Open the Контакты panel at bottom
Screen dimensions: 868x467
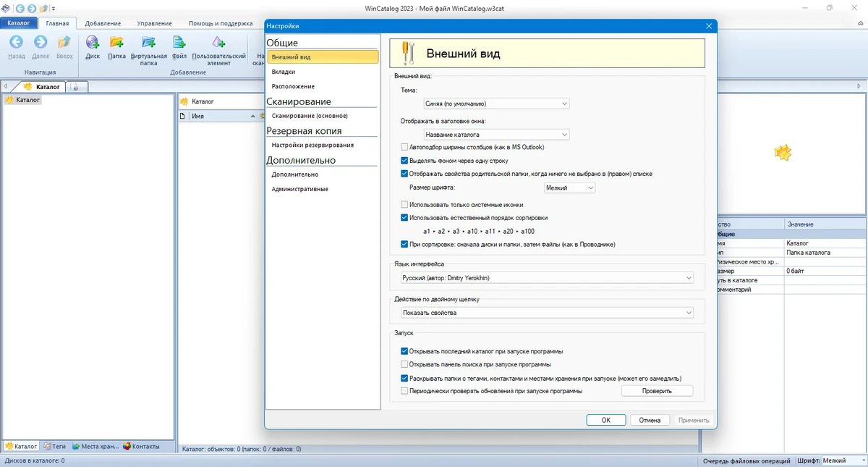pyautogui.click(x=141, y=447)
